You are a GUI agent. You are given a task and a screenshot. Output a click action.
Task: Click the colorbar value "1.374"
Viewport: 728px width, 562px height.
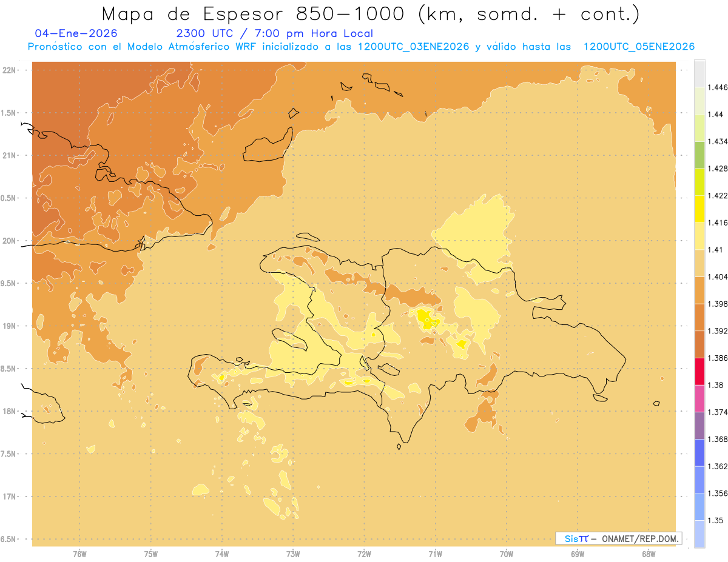718,412
